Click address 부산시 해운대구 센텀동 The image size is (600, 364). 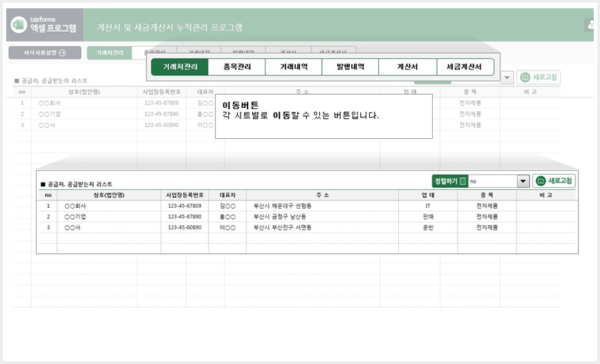pos(283,206)
